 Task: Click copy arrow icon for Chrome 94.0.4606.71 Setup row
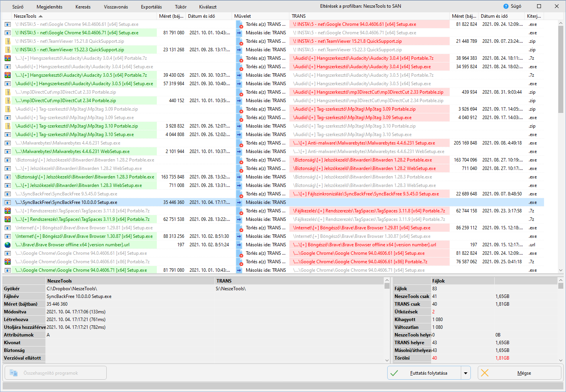[239, 33]
